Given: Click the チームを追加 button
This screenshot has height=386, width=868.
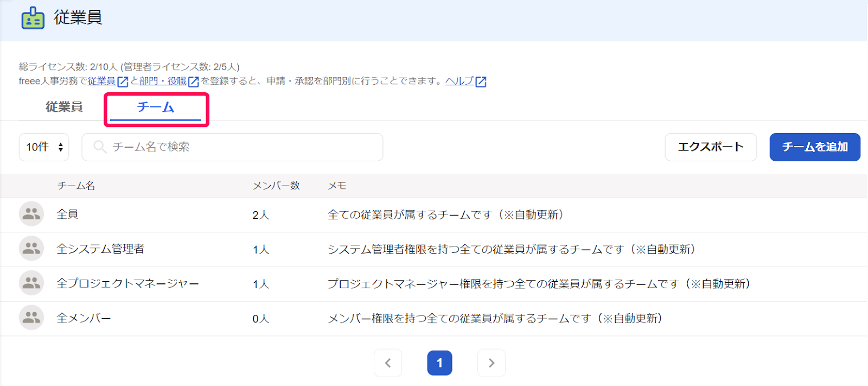Looking at the screenshot, I should point(815,147).
